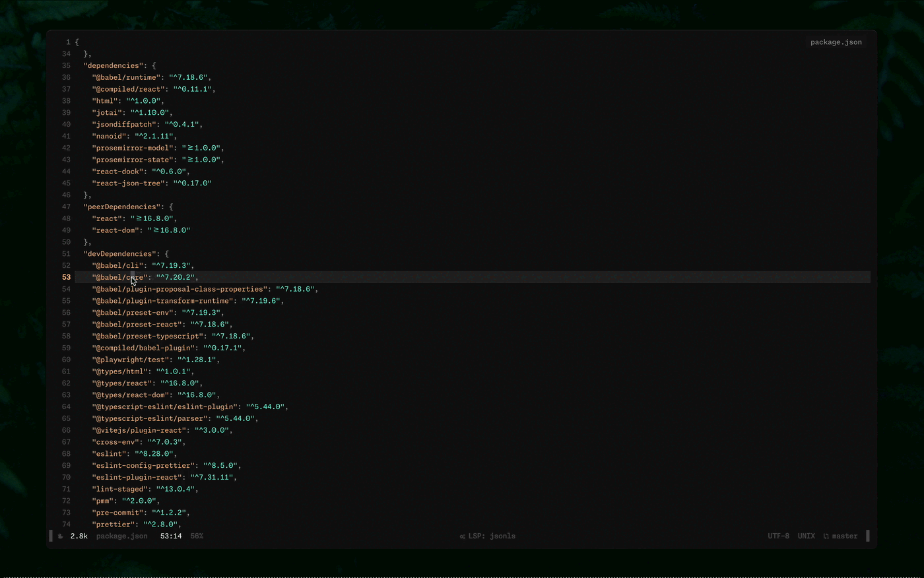Click the "pmm" key
924x578 pixels.
[102, 501]
